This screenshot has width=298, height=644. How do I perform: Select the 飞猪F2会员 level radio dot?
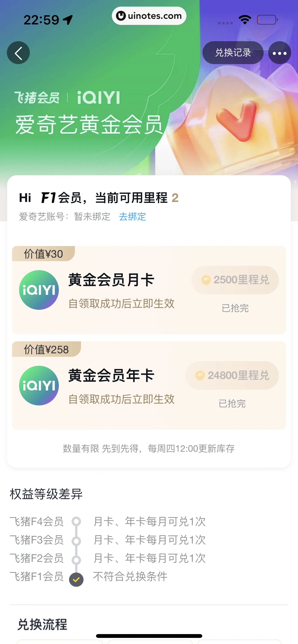tap(76, 560)
